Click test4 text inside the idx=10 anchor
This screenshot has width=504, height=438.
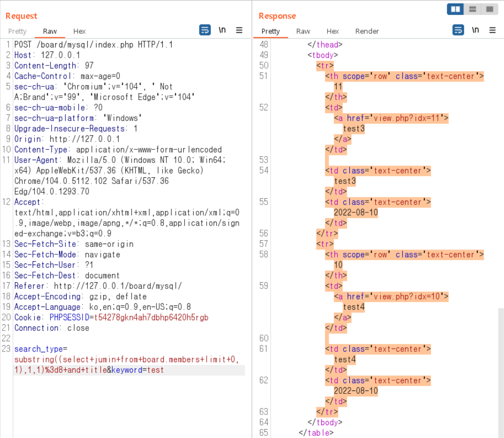point(354,307)
